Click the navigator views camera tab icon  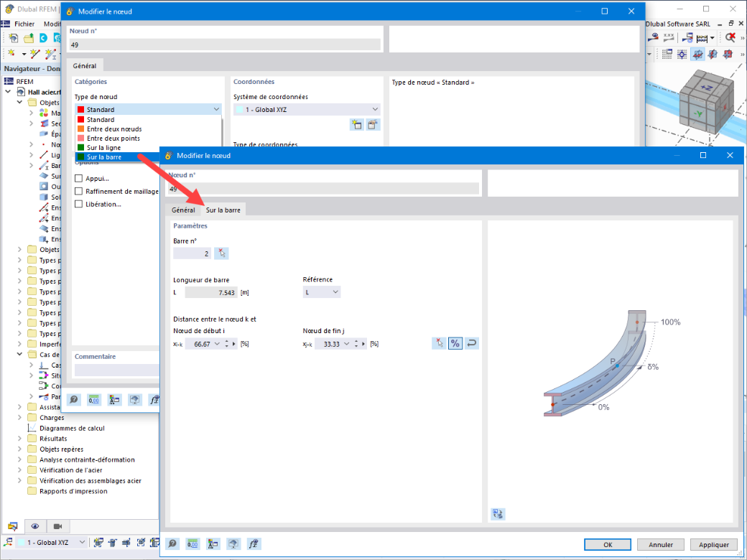57,526
